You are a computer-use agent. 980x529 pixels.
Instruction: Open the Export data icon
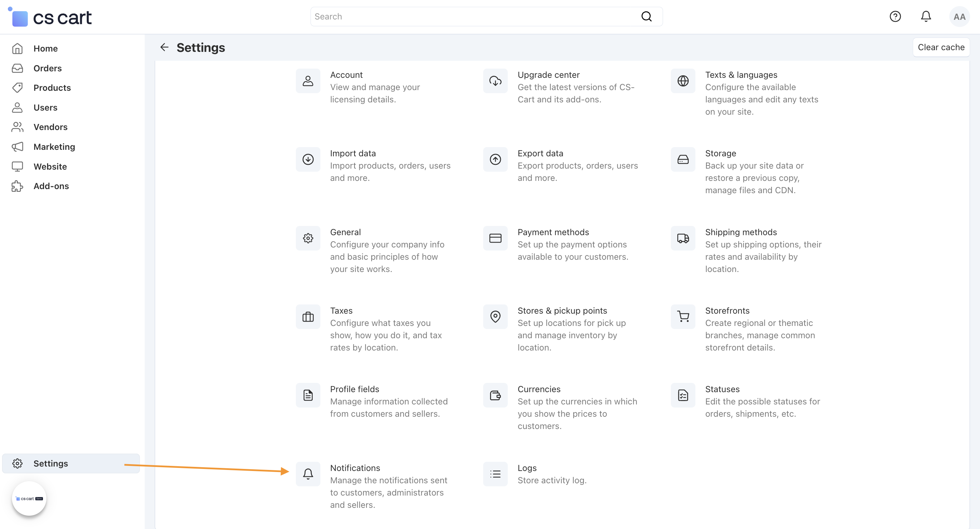pos(495,159)
